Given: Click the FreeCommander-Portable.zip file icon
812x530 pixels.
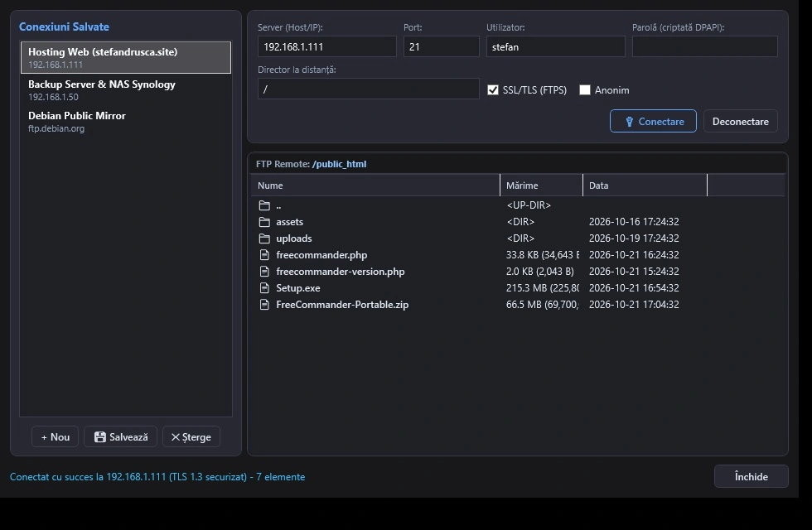Looking at the screenshot, I should (x=264, y=305).
